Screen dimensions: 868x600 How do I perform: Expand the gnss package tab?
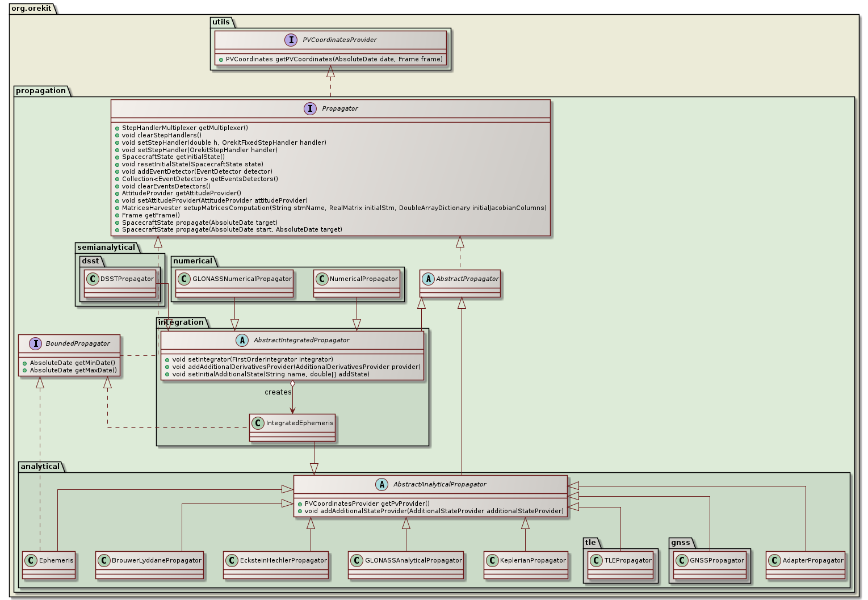tap(680, 543)
